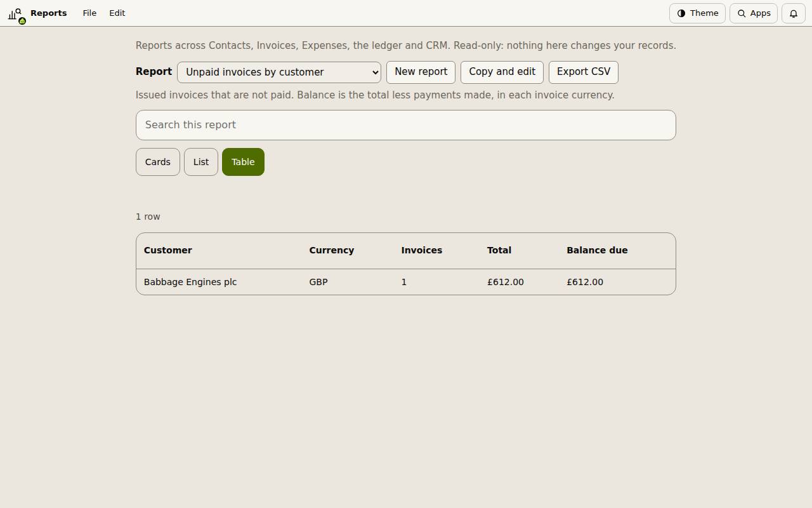Open the notifications bell
Image resolution: width=812 pixels, height=508 pixels.
pos(794,13)
